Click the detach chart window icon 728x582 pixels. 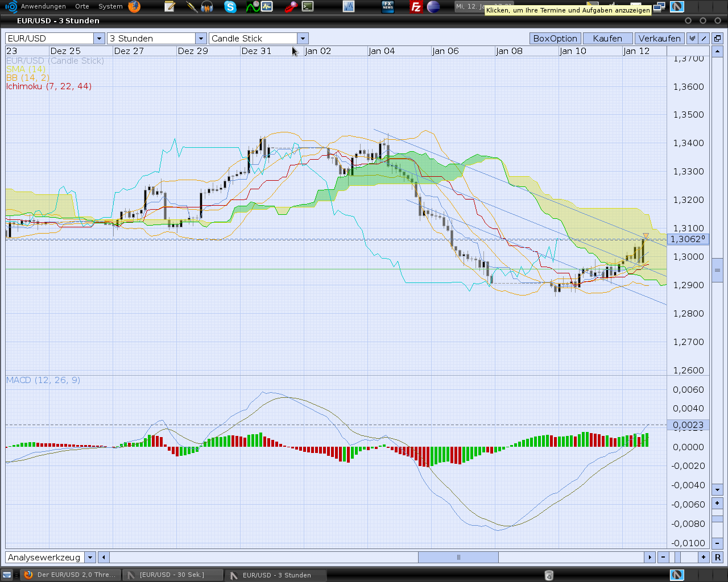pyautogui.click(x=717, y=38)
